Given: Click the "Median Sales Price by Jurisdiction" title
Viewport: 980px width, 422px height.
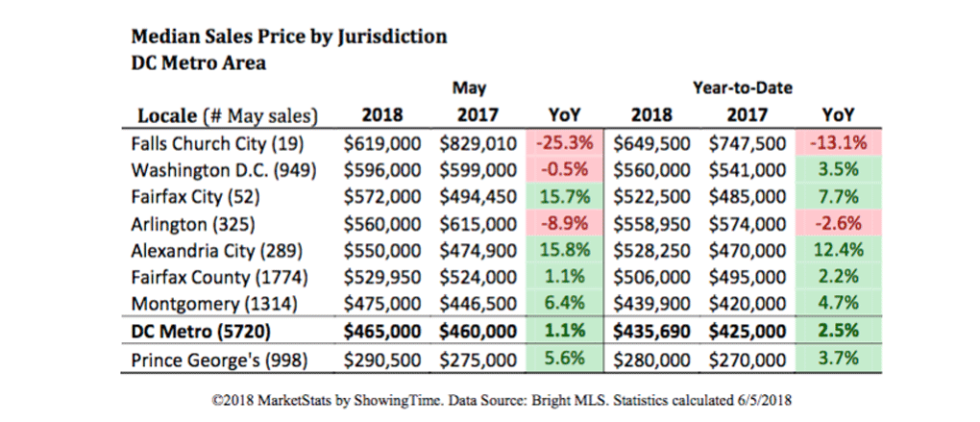Looking at the screenshot, I should pyautogui.click(x=287, y=37).
